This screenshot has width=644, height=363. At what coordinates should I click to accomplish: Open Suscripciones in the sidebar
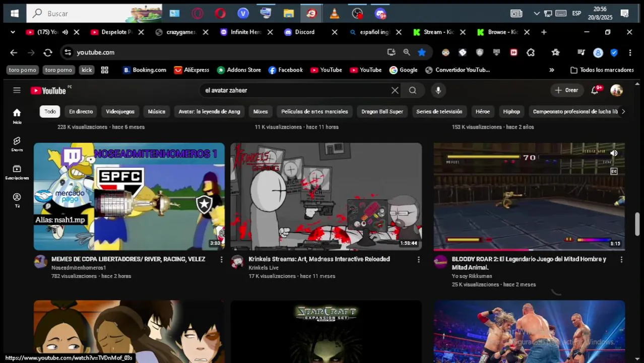point(17,172)
